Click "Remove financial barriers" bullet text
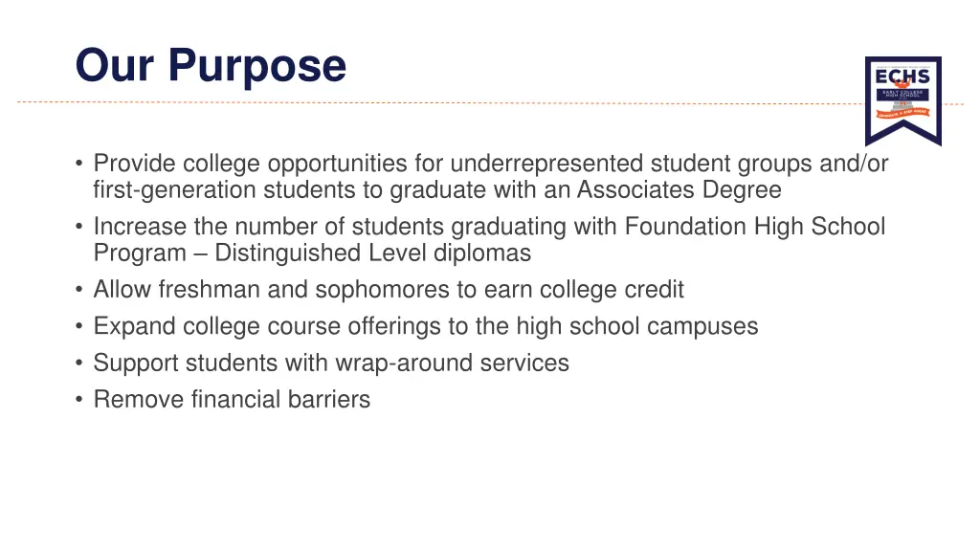 (x=232, y=399)
